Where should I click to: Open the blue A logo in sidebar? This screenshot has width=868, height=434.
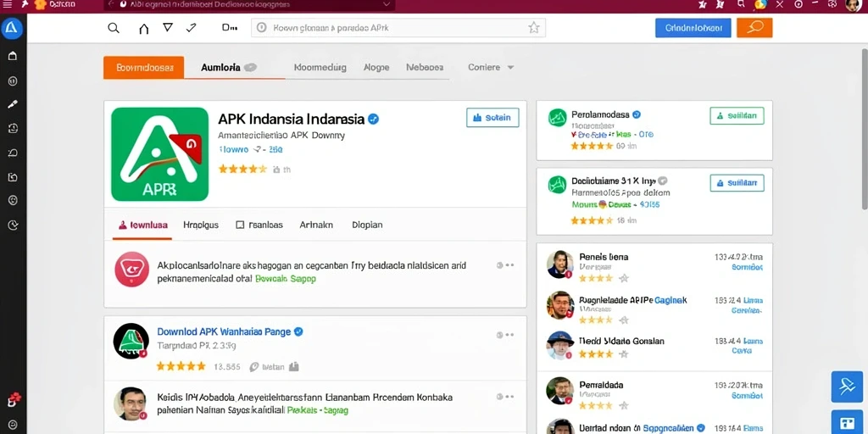pyautogui.click(x=12, y=28)
